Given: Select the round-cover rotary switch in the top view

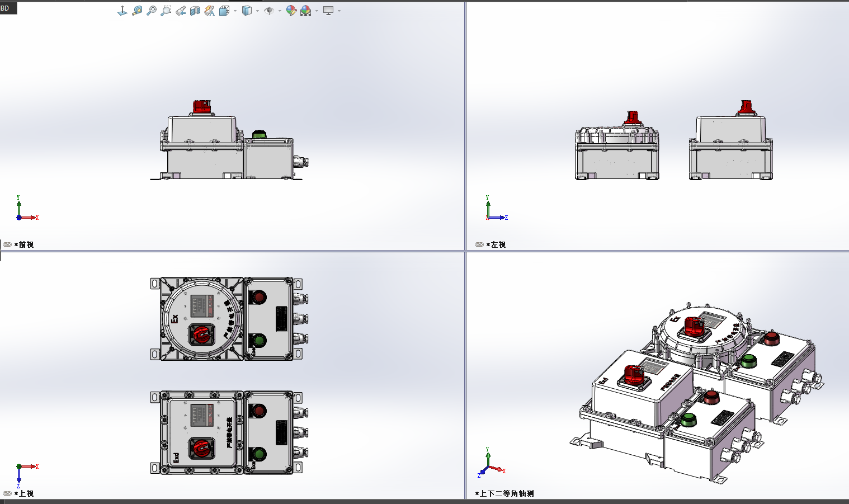Looking at the screenshot, I should (201, 335).
